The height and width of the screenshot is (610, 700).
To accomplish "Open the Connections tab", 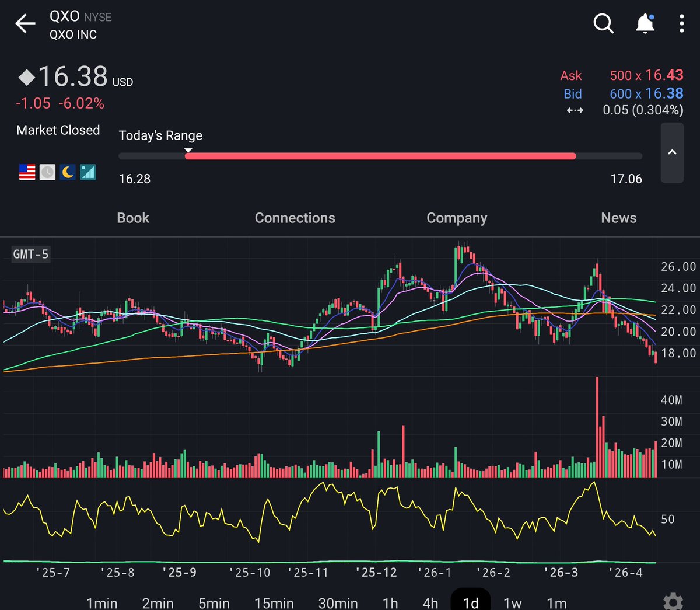I will pos(295,218).
